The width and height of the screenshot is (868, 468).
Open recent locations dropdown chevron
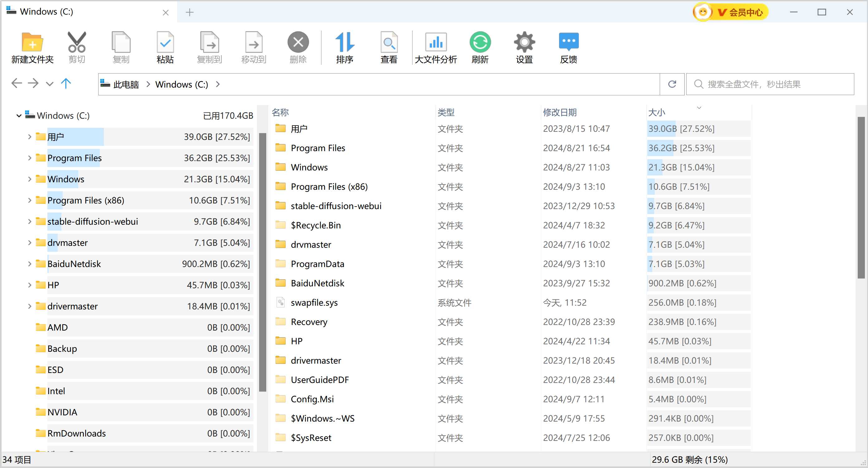point(50,84)
